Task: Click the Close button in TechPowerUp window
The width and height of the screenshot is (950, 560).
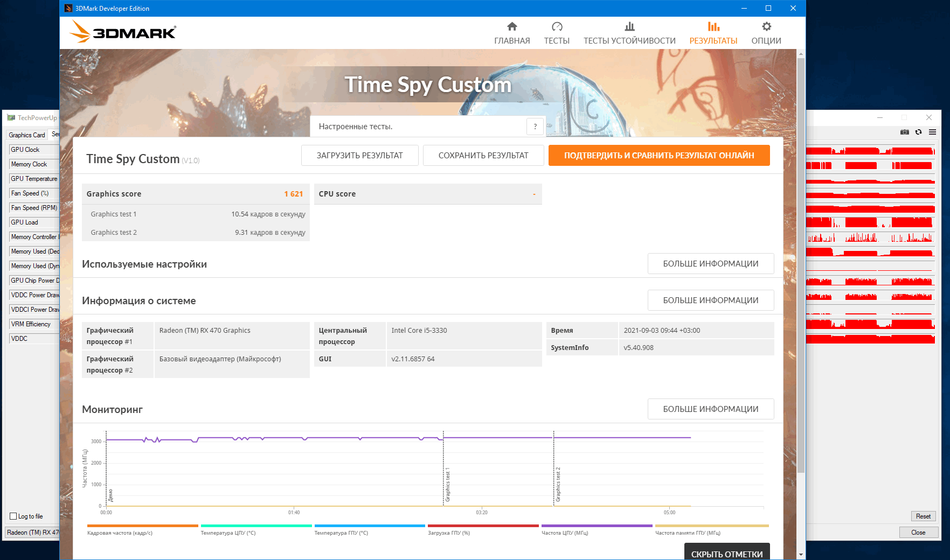Action: 918,533
